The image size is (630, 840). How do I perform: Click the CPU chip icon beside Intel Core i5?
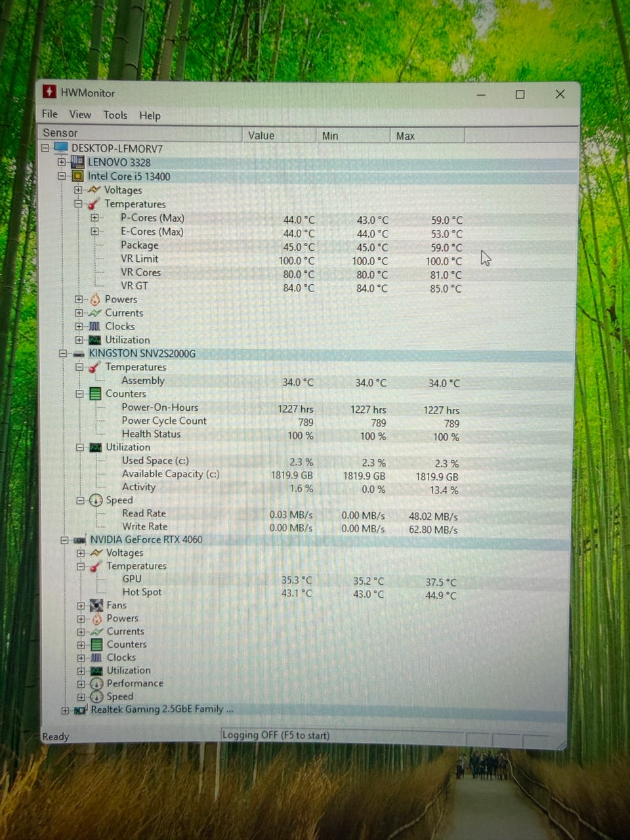[x=77, y=176]
